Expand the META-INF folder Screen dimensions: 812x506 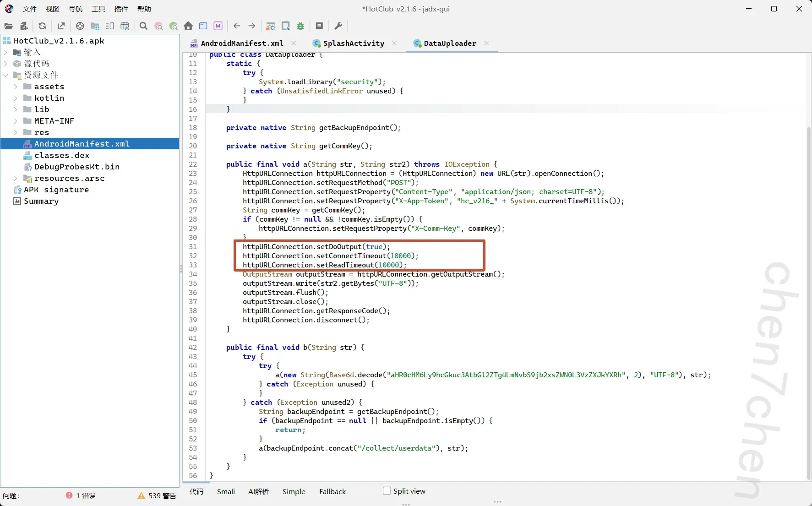pyautogui.click(x=16, y=121)
